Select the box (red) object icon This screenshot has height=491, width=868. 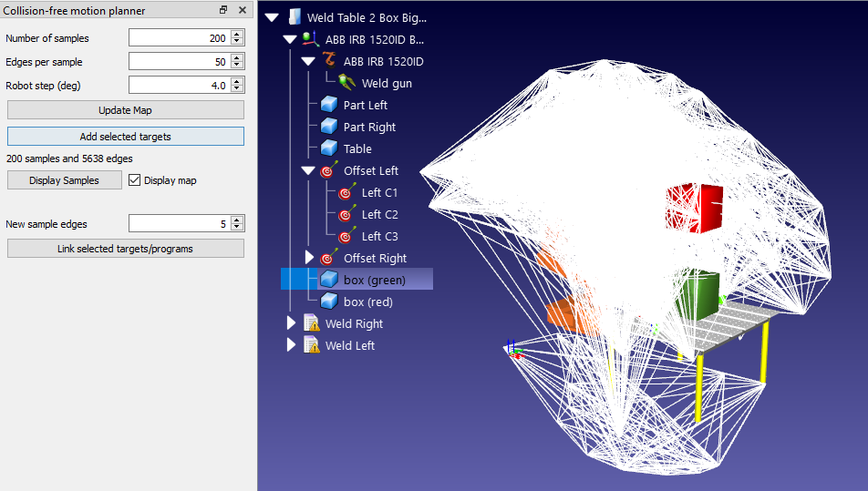329,302
